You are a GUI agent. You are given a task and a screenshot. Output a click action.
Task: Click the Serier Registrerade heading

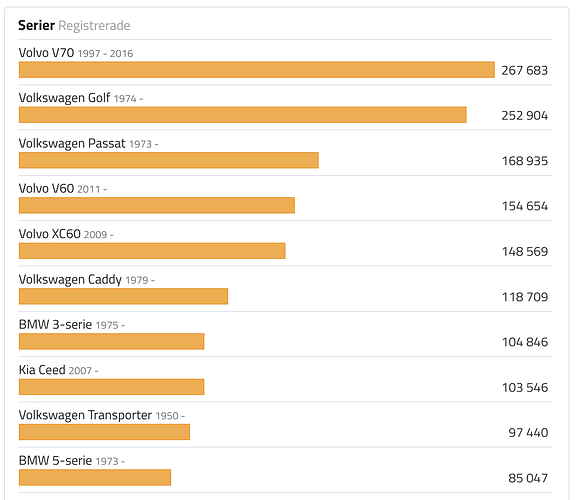pyautogui.click(x=74, y=26)
